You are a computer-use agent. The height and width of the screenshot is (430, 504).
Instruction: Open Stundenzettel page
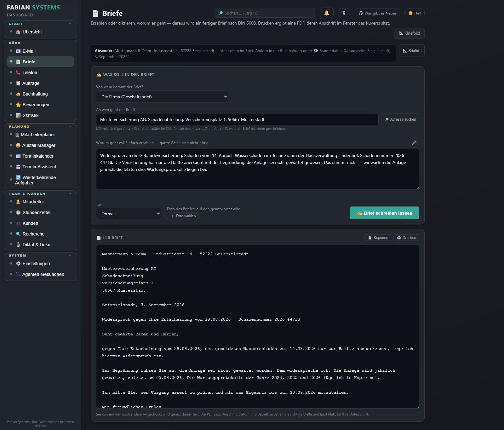point(40,212)
